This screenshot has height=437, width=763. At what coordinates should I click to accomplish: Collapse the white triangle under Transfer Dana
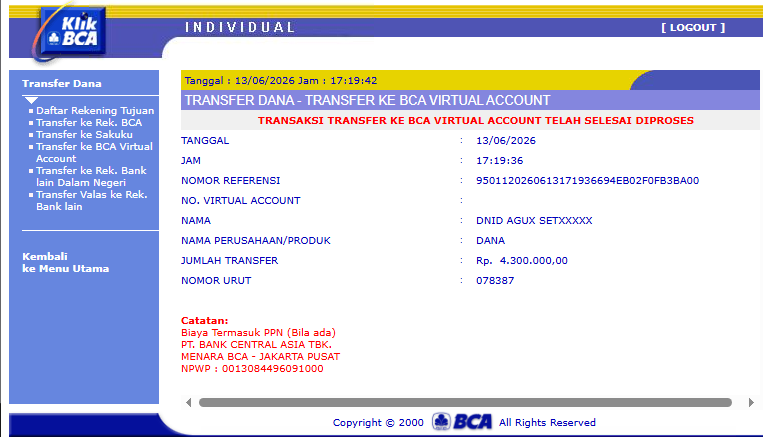tap(31, 100)
